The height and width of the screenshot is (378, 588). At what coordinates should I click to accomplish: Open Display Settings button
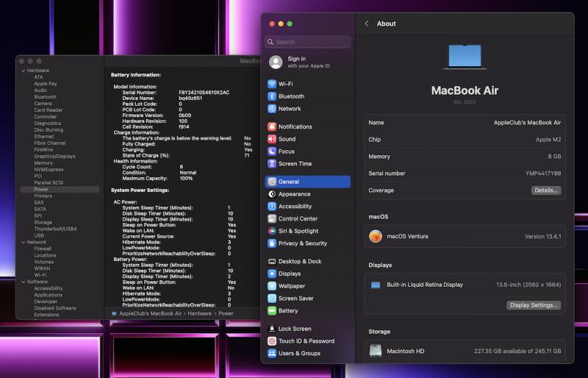tap(534, 305)
